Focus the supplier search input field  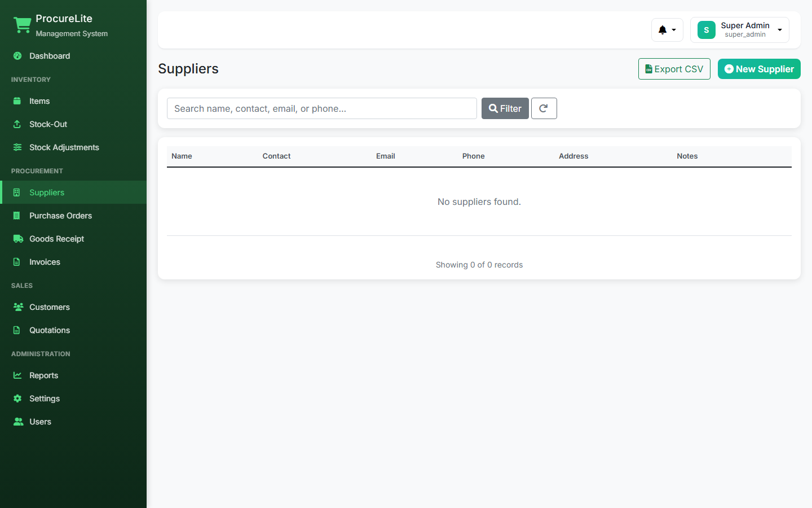pos(322,108)
